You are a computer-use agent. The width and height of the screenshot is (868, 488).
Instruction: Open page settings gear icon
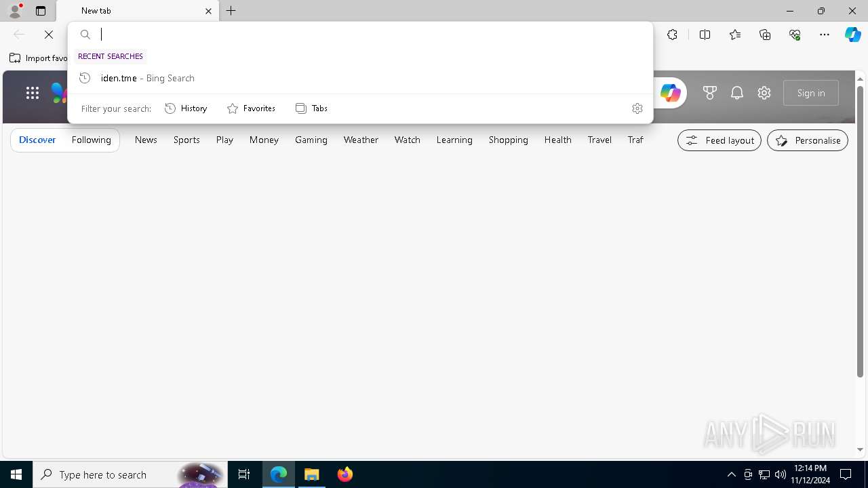pyautogui.click(x=764, y=93)
